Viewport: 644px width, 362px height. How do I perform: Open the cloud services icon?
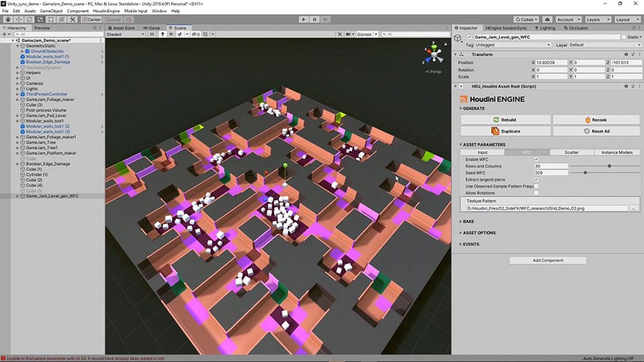click(547, 19)
